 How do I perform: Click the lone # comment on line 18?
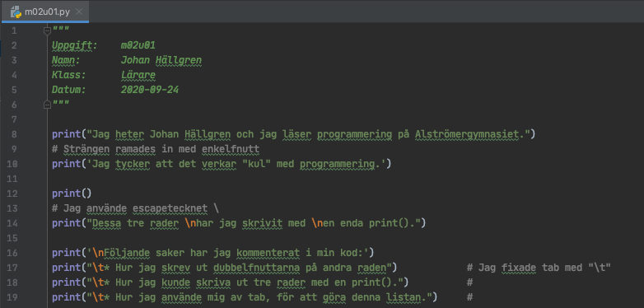470,282
